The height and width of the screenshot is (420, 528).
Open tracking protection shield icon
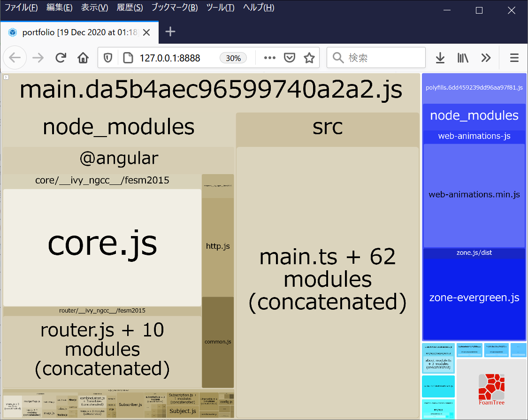click(x=108, y=58)
